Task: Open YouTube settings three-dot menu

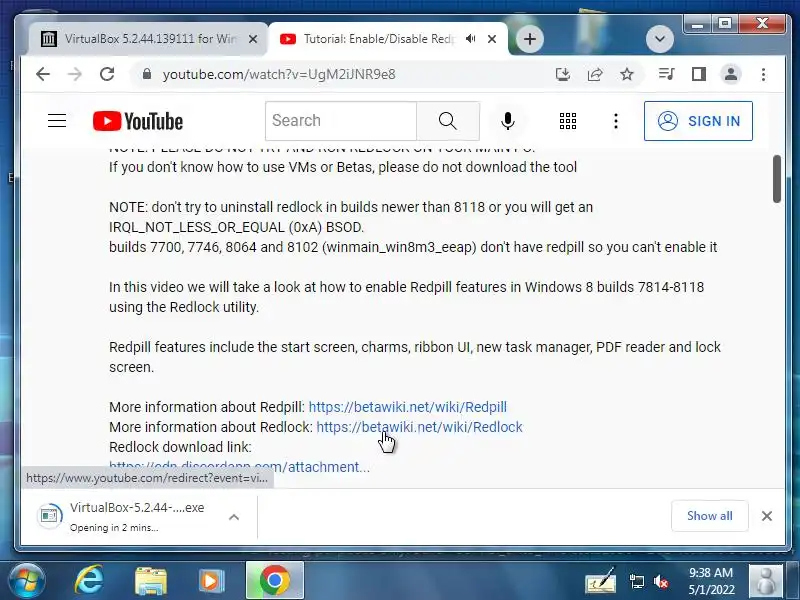Action: coord(616,121)
